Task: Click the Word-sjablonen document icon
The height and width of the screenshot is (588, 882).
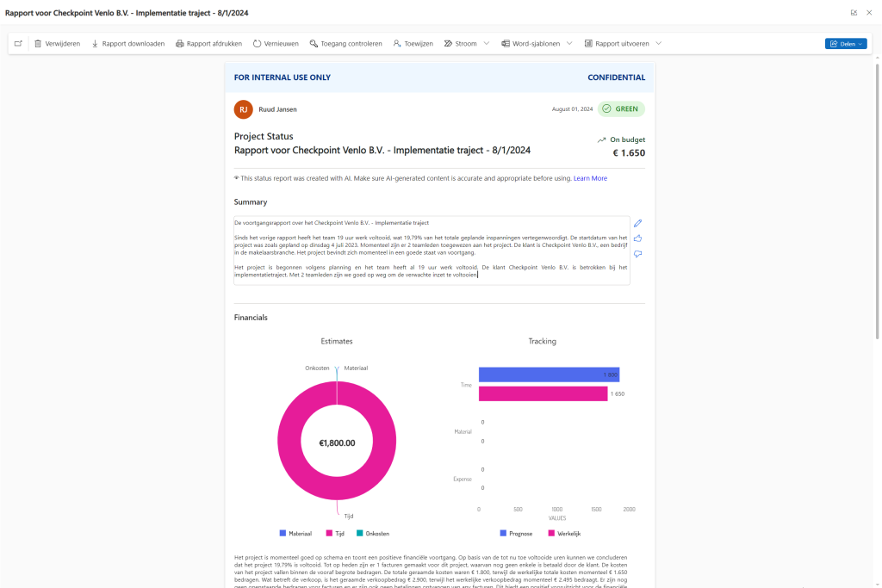Action: (x=506, y=43)
